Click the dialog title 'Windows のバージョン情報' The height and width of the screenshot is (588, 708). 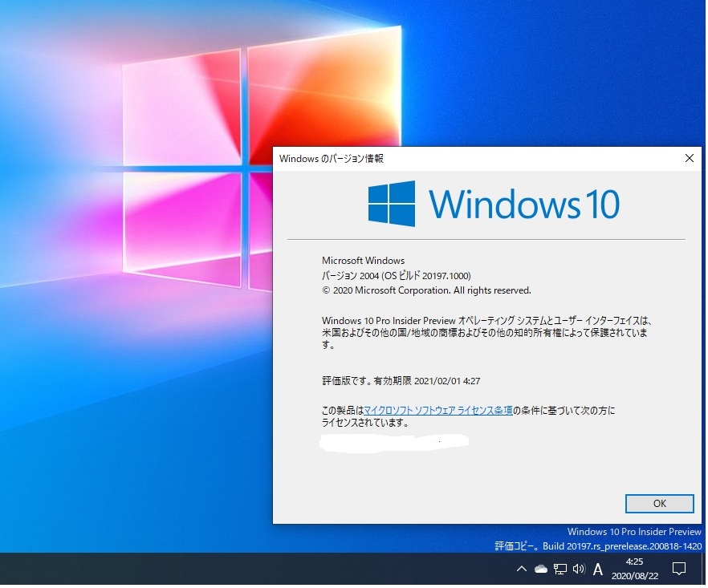click(332, 159)
